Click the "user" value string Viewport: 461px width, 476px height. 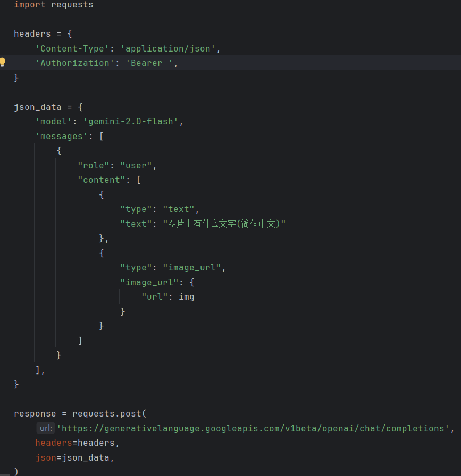136,165
